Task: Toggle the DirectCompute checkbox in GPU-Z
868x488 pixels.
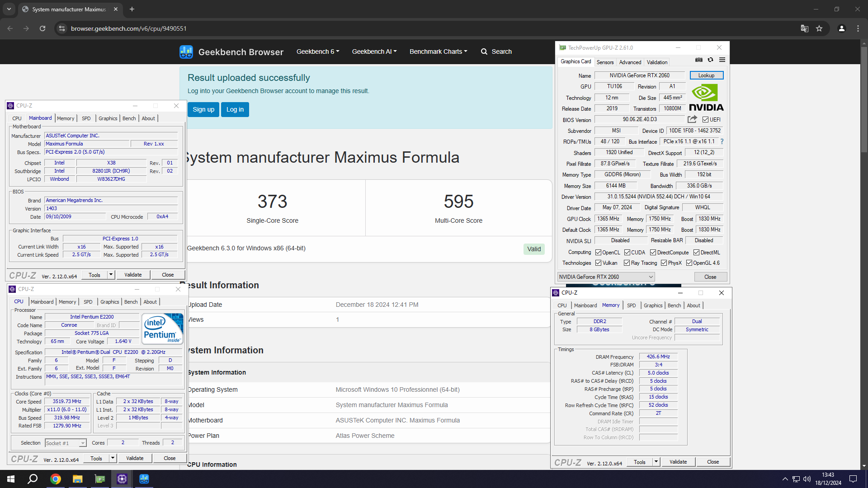Action: [x=653, y=253]
